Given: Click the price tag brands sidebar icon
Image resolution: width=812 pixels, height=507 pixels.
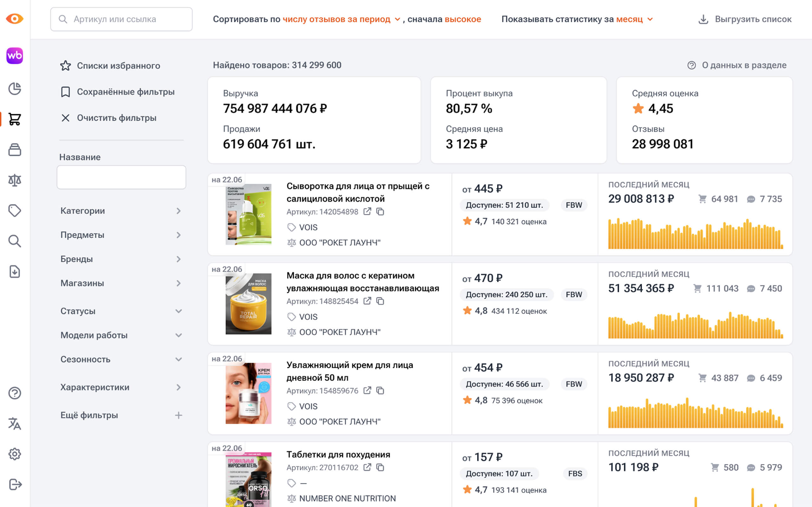Looking at the screenshot, I should (x=14, y=211).
